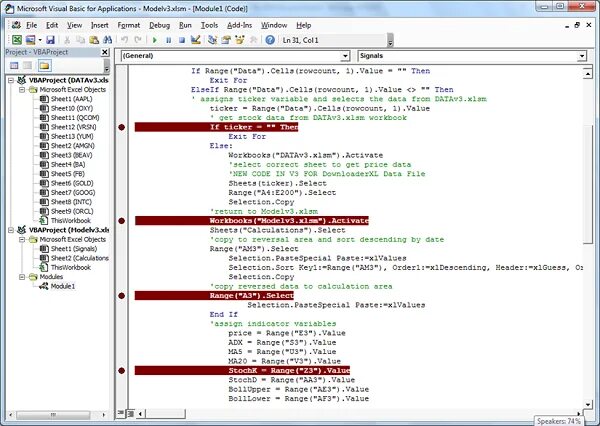Click the VBA document icon left of File menu
The image size is (600, 426).
point(16,25)
